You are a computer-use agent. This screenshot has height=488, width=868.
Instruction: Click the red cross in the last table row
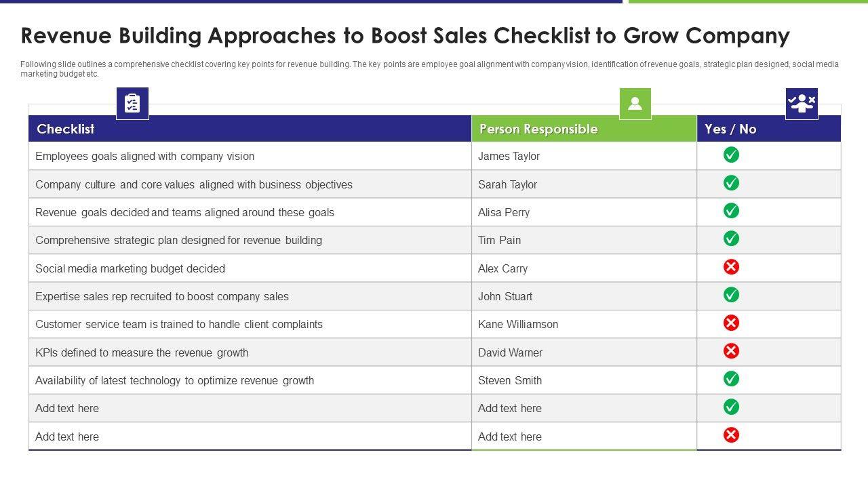coord(731,435)
